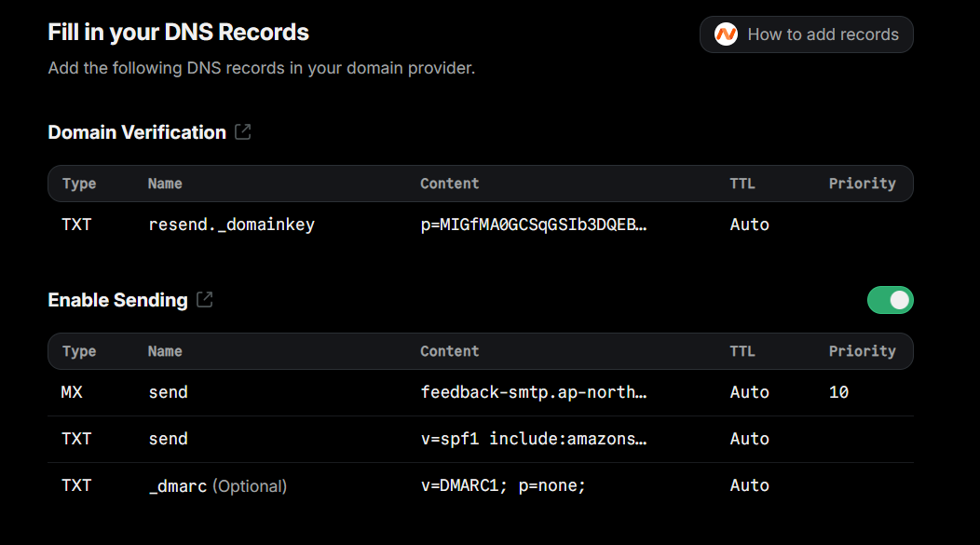Click Auto TTL in the _dmarc row
The height and width of the screenshot is (545, 980).
[x=749, y=485]
